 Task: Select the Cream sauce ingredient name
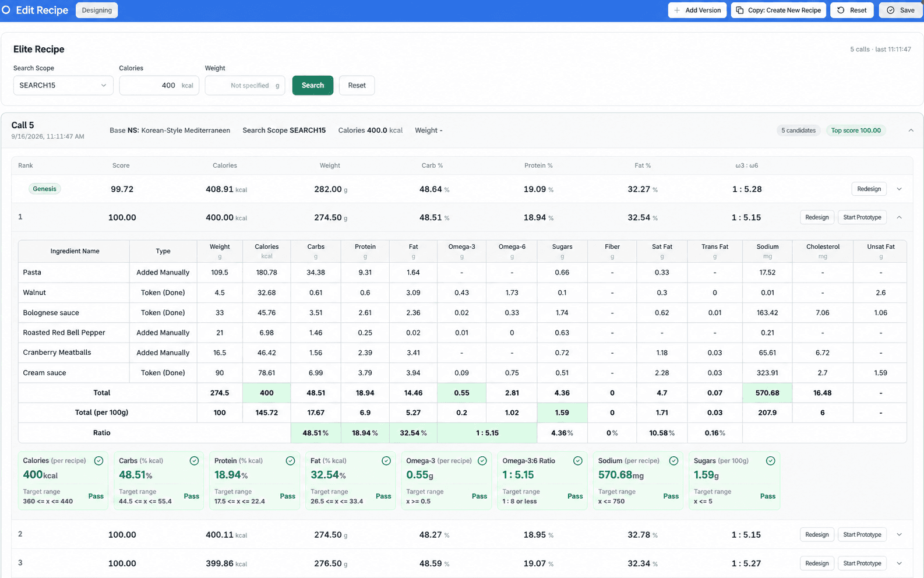click(x=44, y=373)
